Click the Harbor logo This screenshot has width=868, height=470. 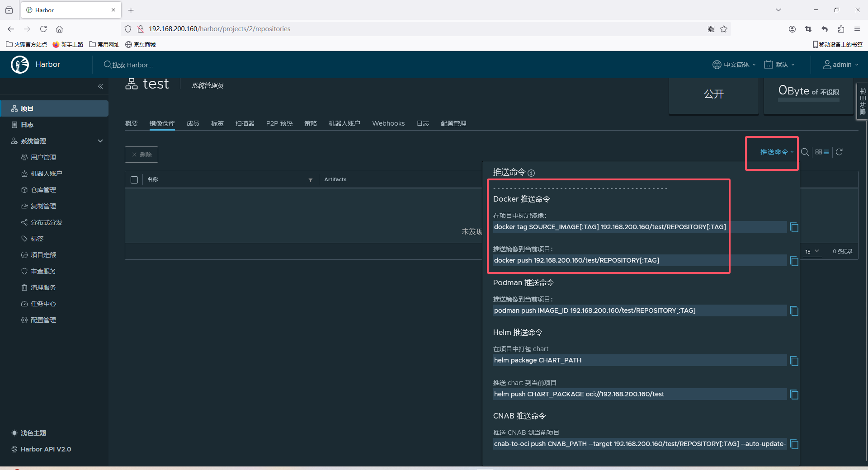[x=20, y=65]
